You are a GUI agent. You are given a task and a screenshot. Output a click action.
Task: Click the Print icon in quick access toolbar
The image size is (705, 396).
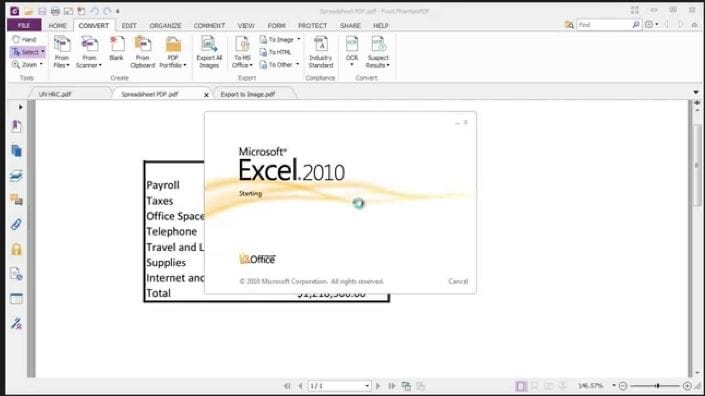(x=55, y=11)
